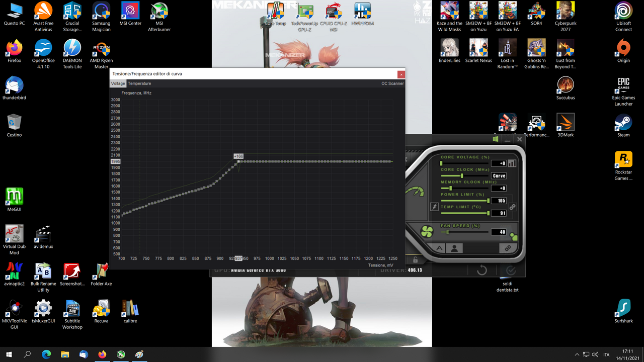Open the DAEMON Tools Lite shortcut
The height and width of the screenshot is (362, 644).
point(72,54)
